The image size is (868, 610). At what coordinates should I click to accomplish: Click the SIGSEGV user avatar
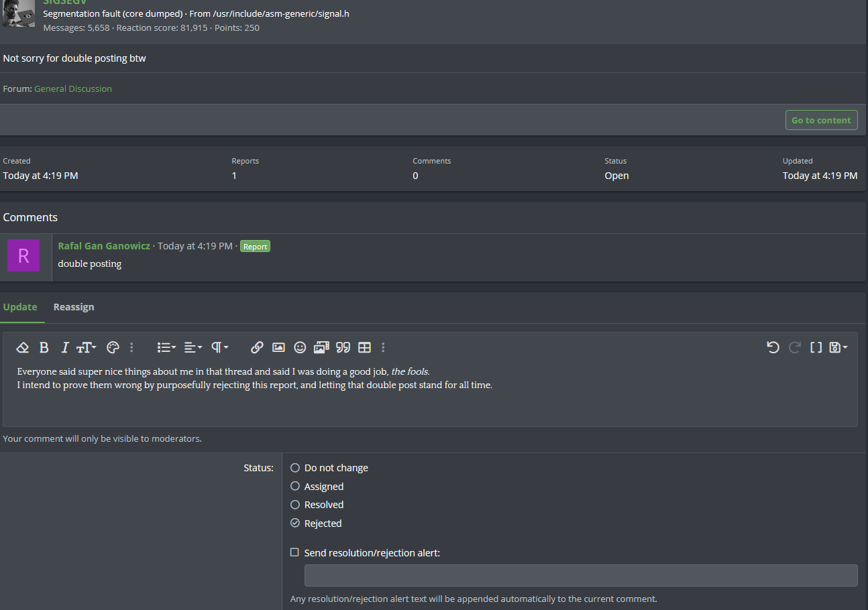(x=19, y=12)
